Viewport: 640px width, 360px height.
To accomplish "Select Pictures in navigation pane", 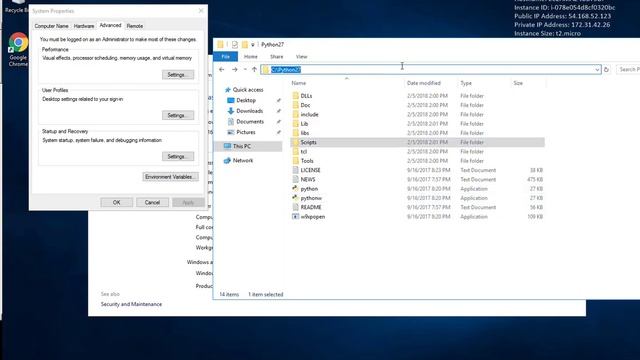I will [x=246, y=132].
